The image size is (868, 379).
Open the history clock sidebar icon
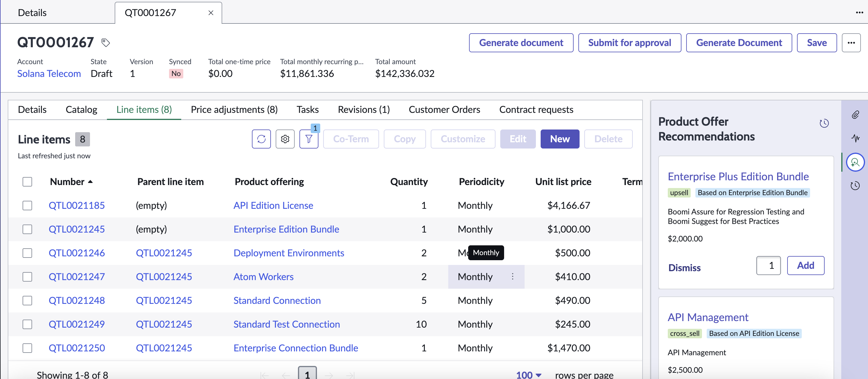[855, 186]
